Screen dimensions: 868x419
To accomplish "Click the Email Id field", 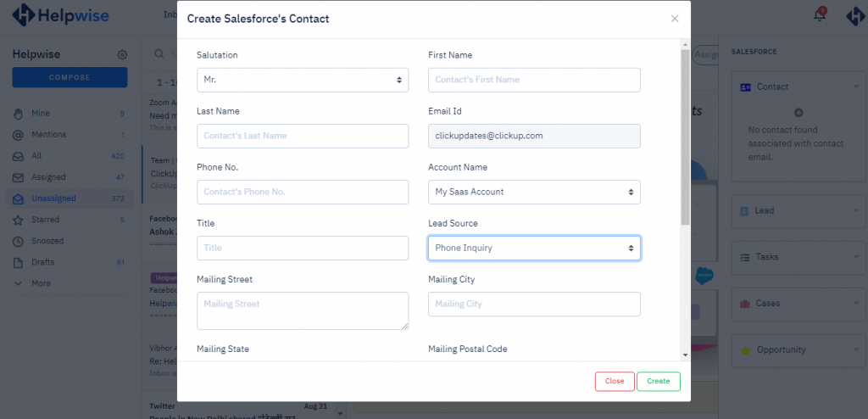I will pyautogui.click(x=534, y=136).
